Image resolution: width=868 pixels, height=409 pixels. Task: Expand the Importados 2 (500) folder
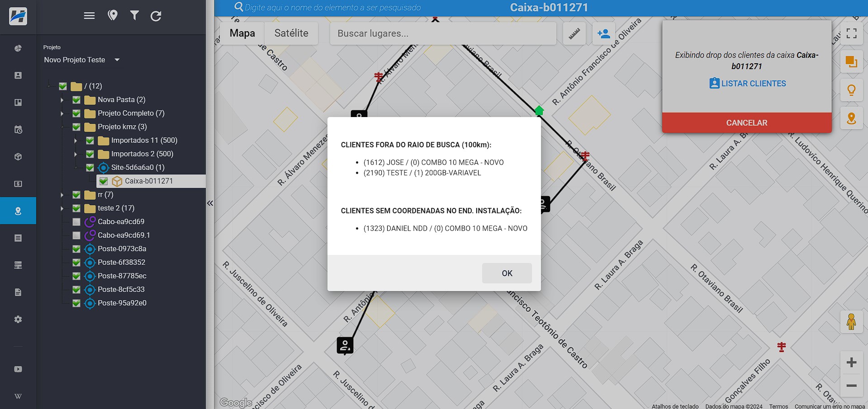point(76,154)
